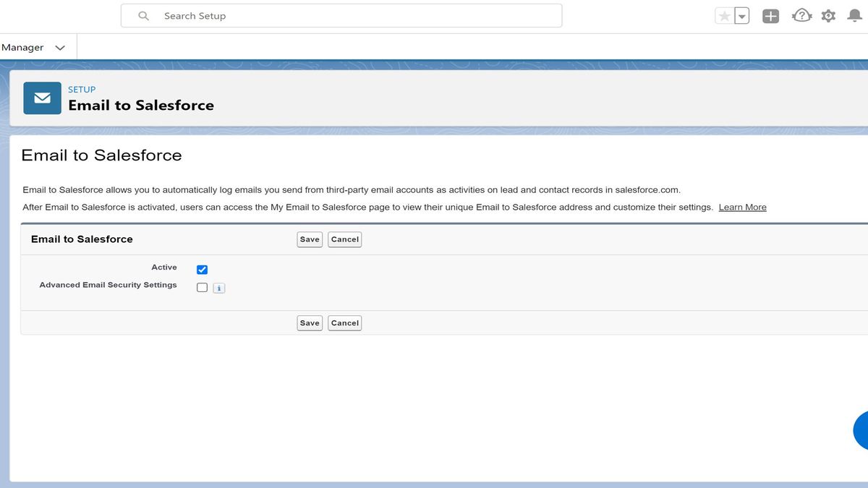Click the top Save button

[309, 239]
